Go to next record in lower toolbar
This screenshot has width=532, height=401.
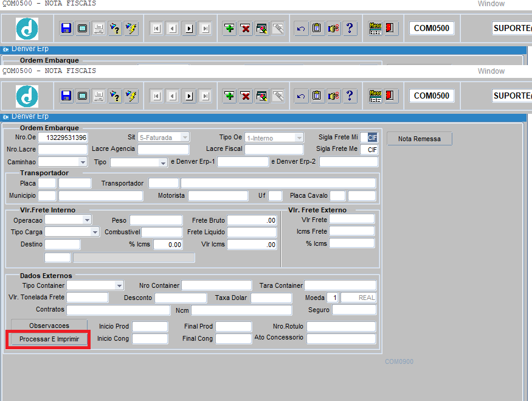coord(189,96)
